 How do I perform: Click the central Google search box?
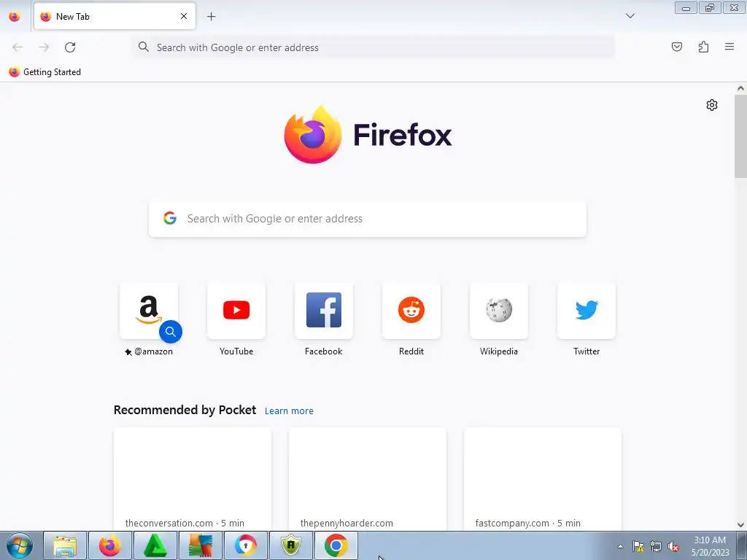tap(368, 219)
